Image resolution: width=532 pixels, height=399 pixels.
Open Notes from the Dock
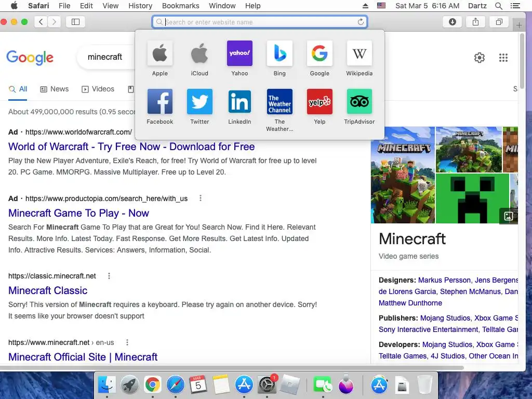coord(221,385)
